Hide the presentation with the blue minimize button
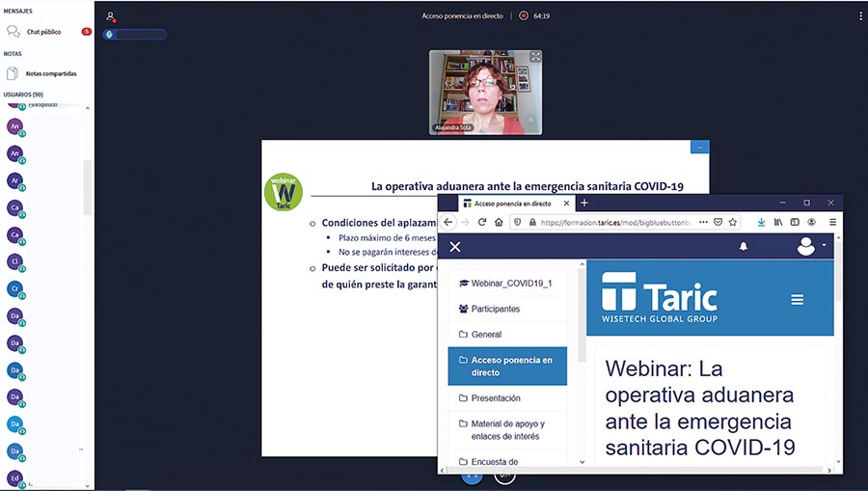This screenshot has width=868, height=491. click(700, 148)
